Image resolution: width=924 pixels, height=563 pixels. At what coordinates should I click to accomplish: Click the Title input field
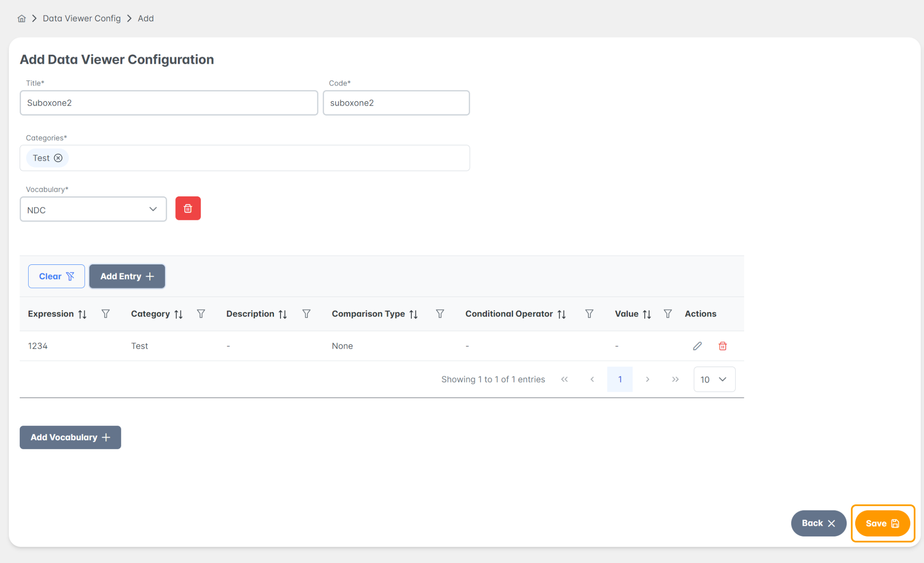pyautogui.click(x=169, y=103)
